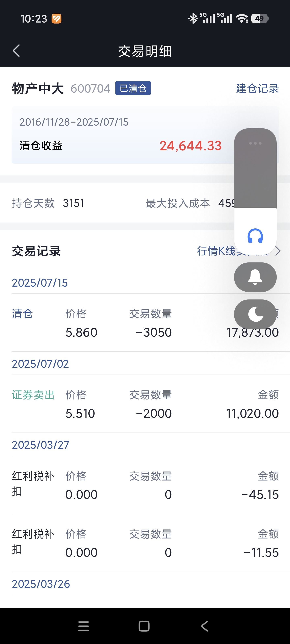Image resolution: width=290 pixels, height=644 pixels.
Task: Open the 清仓 transaction label
Action: (23, 314)
